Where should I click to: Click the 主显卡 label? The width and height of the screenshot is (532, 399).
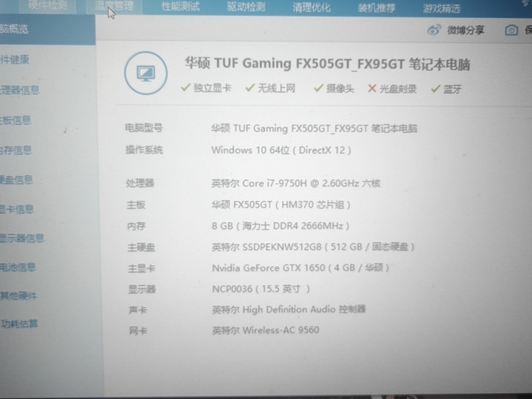click(142, 268)
